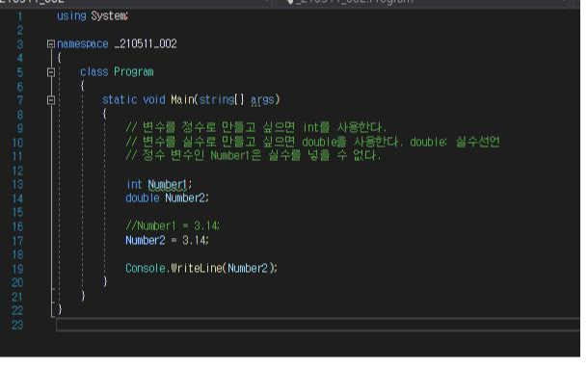This screenshot has height=370, width=588.
Task: Click 'string[]' parameter type
Action: click(222, 99)
